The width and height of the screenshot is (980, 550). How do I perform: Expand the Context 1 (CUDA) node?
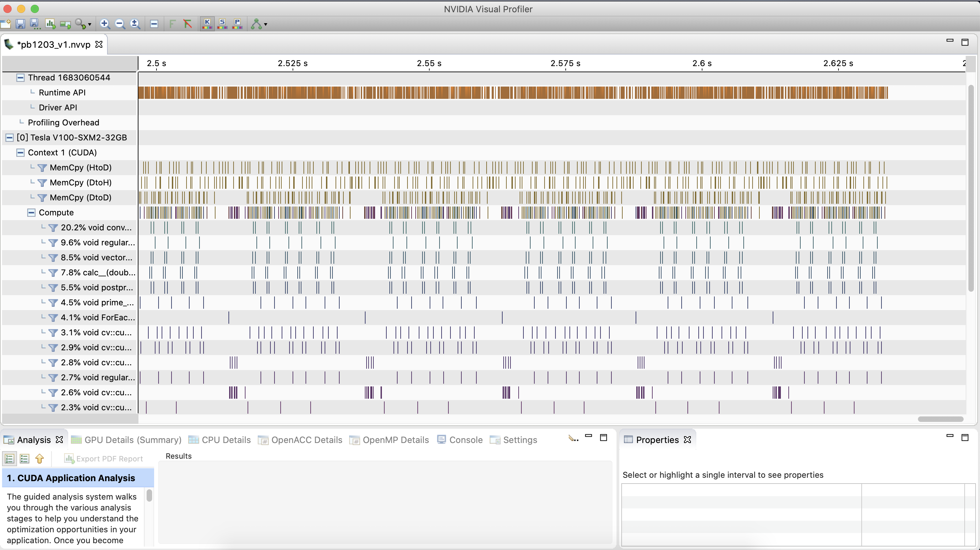[x=21, y=152]
